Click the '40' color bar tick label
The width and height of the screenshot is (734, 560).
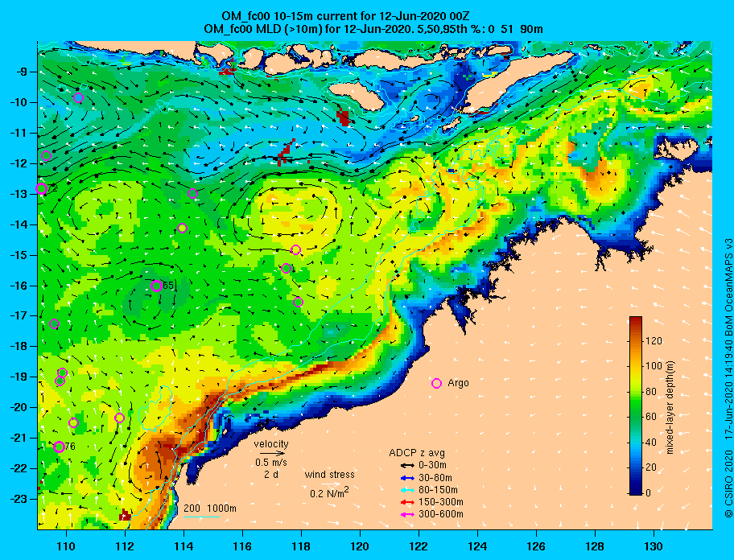[x=651, y=442]
